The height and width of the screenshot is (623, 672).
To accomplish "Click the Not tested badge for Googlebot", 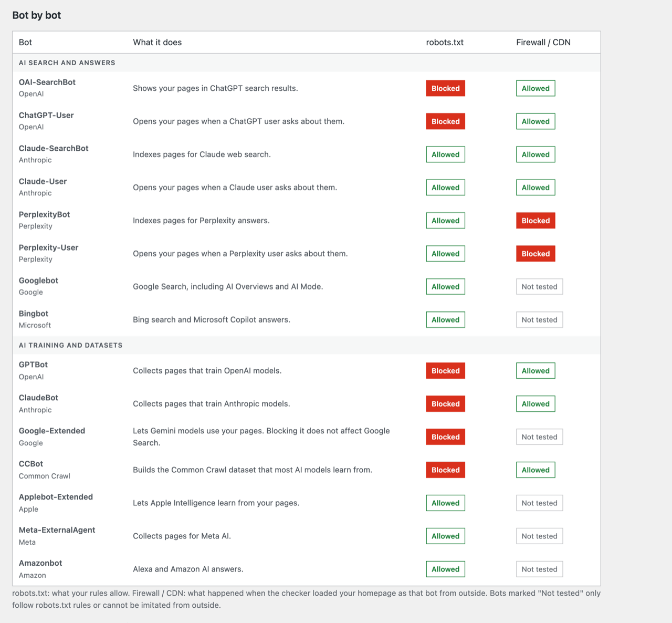I will (540, 287).
